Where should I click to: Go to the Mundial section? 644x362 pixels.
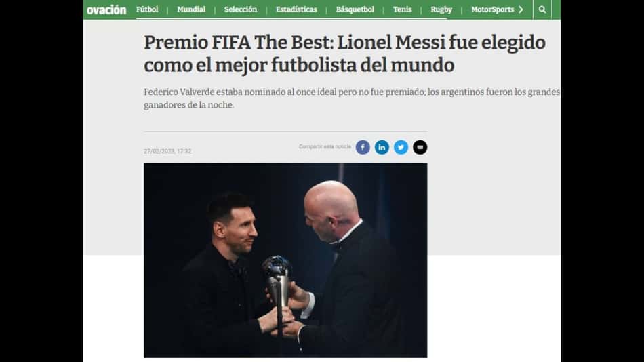click(191, 9)
